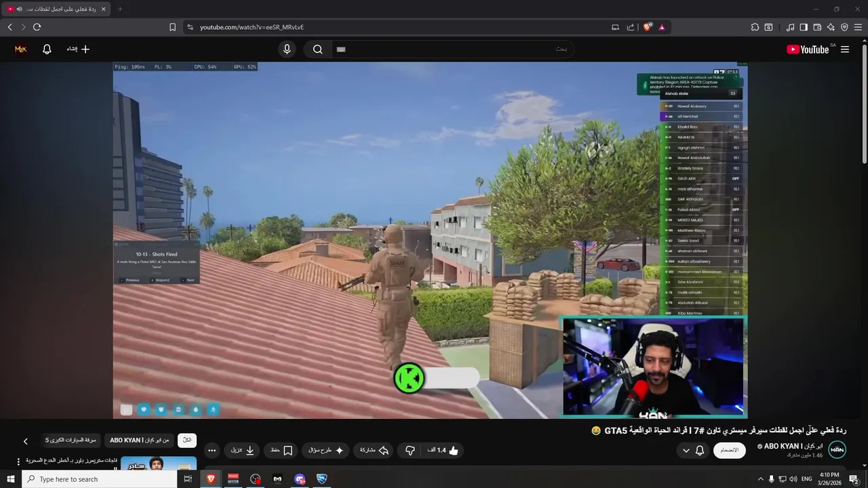Open the subscription notification bell dropdown
Screen dimensions: 868x488
coord(693,450)
